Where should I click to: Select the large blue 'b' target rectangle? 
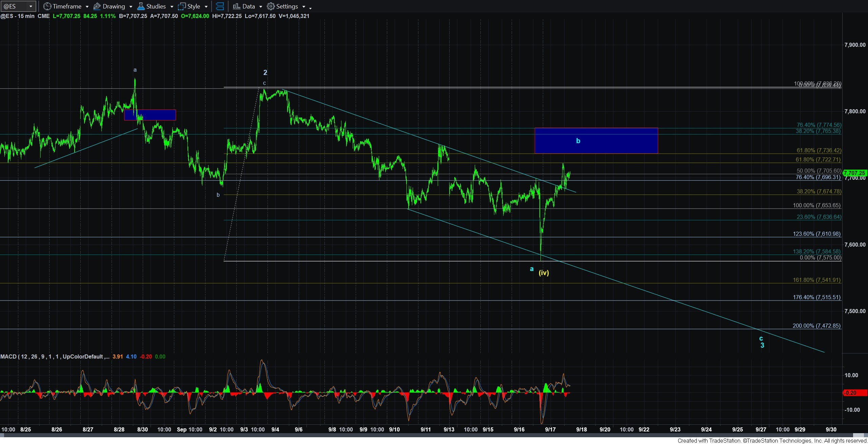click(596, 140)
